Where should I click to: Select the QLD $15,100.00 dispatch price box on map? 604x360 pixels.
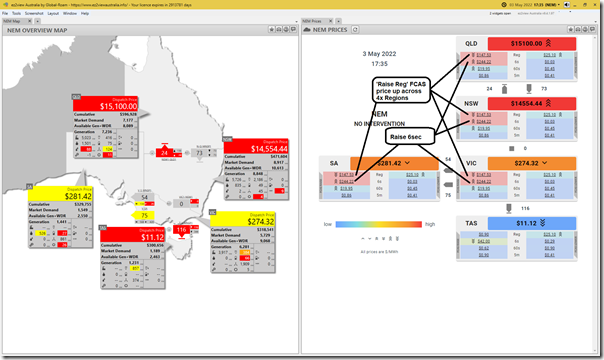coord(105,104)
